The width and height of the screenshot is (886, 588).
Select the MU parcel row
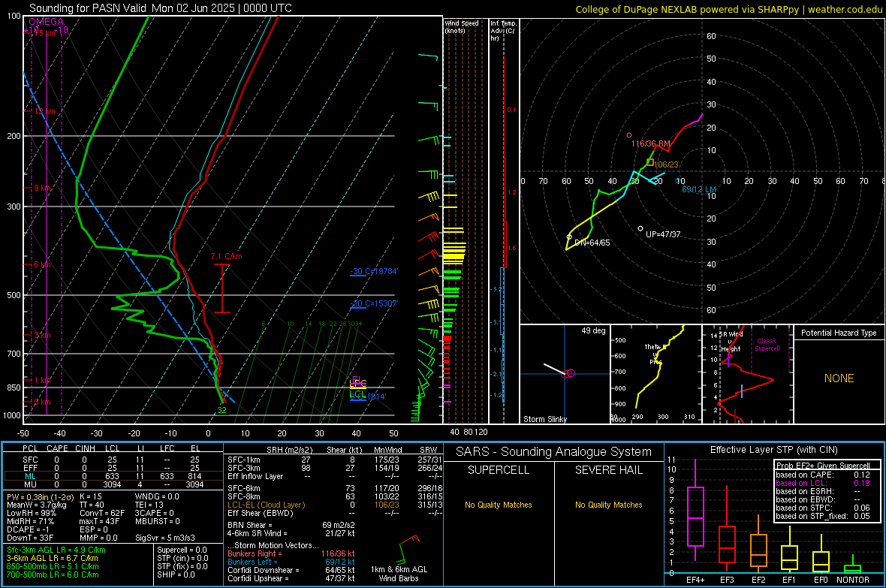113,484
